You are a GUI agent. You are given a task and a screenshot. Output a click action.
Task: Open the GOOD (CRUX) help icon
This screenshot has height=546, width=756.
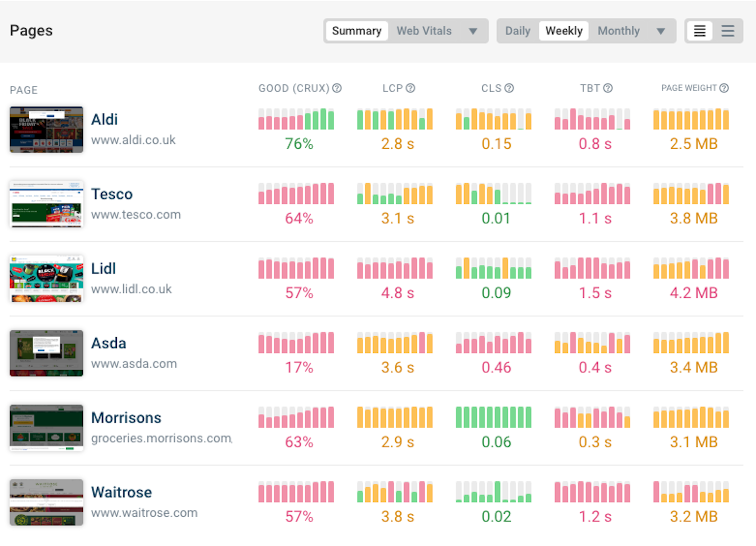click(x=337, y=88)
